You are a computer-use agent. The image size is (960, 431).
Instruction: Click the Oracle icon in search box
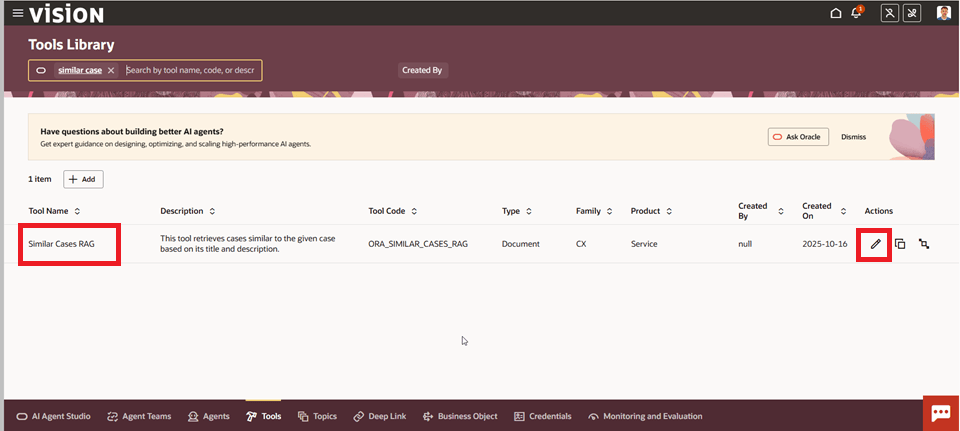pyautogui.click(x=41, y=70)
